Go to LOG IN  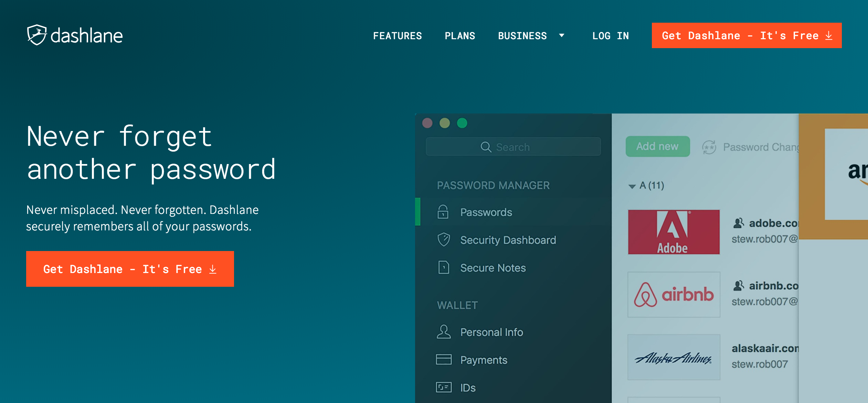(x=611, y=36)
